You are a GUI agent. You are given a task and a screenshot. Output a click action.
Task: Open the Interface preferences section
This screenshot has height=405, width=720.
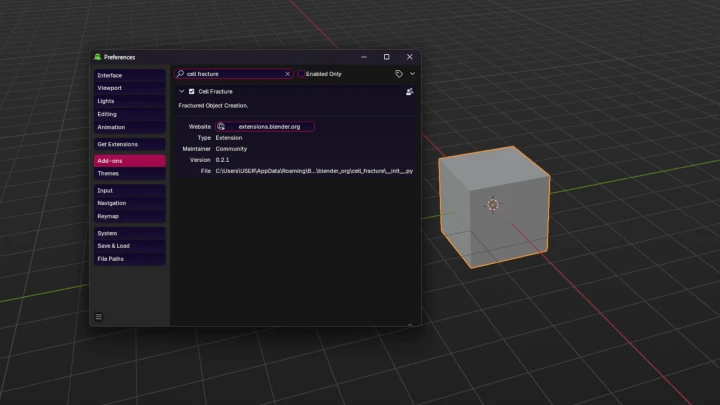[129, 75]
